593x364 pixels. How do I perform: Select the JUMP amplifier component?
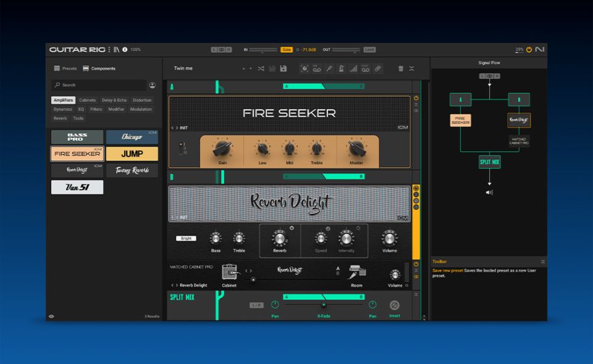pos(132,154)
